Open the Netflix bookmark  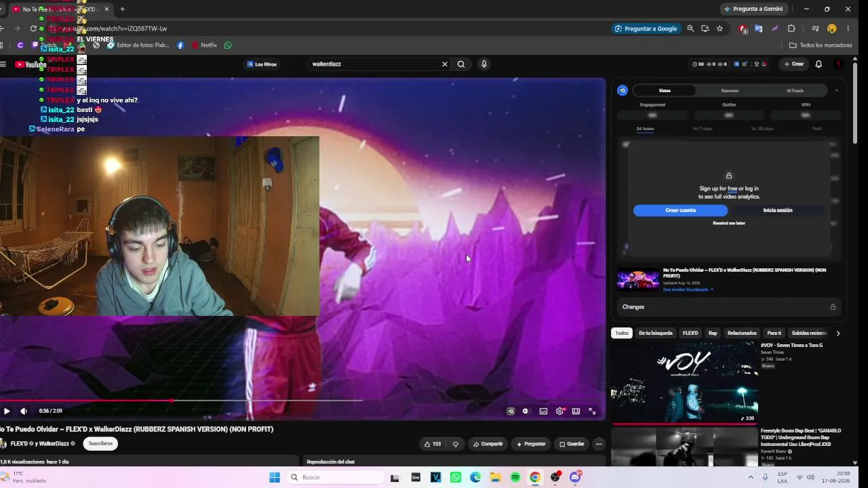(204, 45)
